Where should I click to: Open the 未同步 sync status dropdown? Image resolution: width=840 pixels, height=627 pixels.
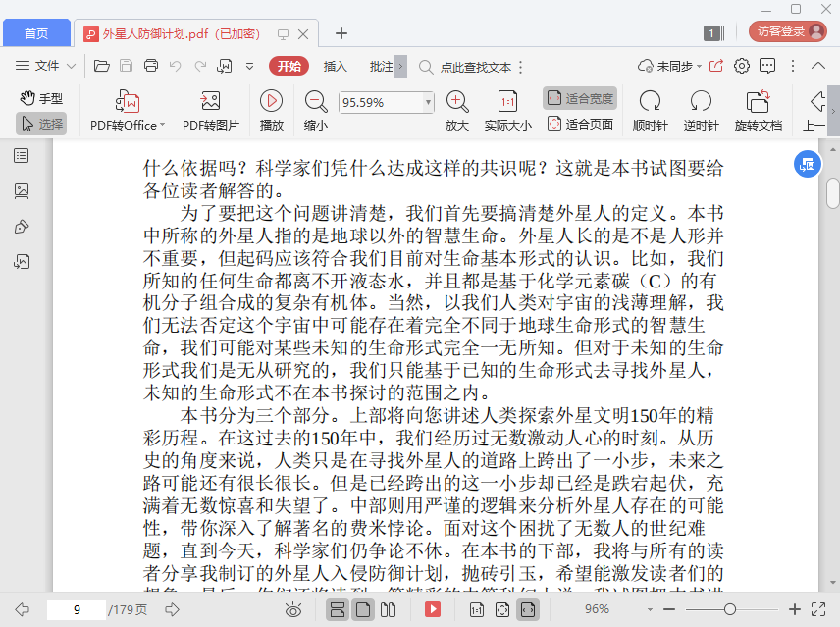(669, 67)
